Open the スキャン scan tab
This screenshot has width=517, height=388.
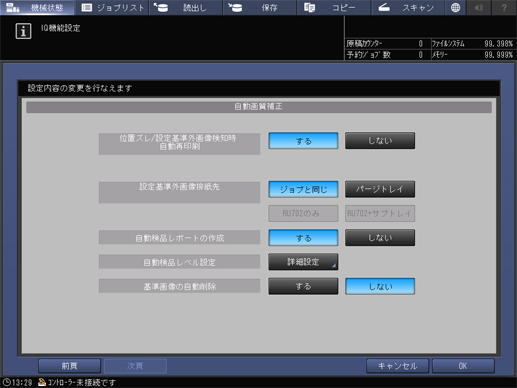(x=408, y=7)
